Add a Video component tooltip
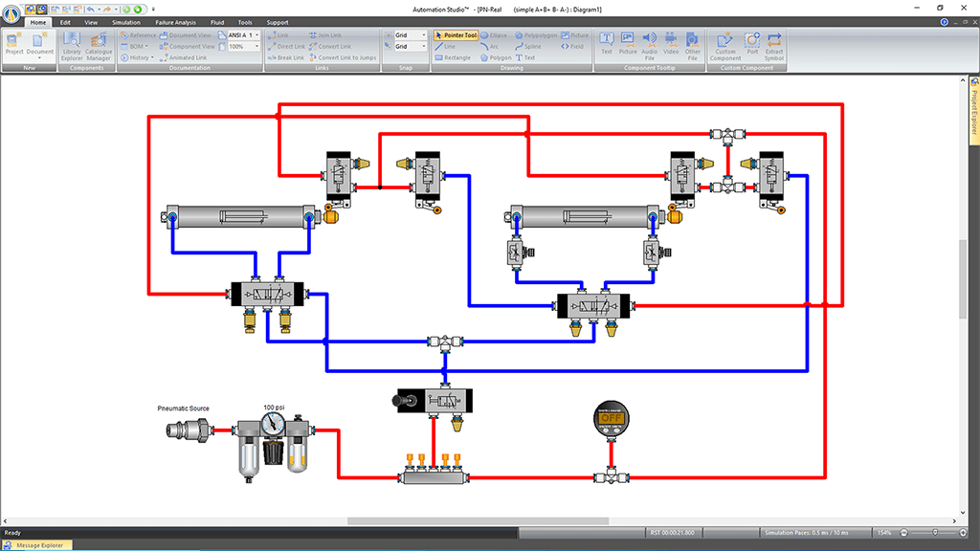 pyautogui.click(x=671, y=43)
